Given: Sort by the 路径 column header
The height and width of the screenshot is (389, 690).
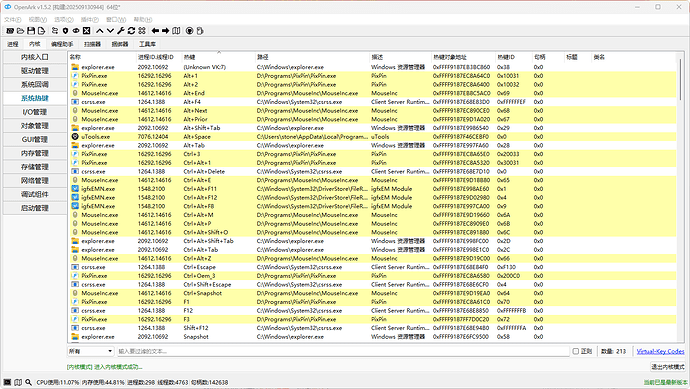Looking at the screenshot, I should click(x=312, y=57).
